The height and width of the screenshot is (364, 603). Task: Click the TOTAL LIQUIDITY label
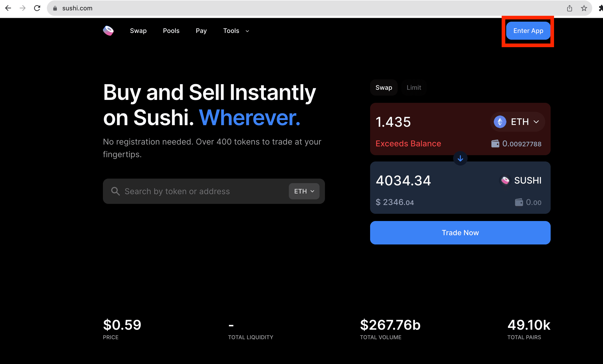click(250, 337)
